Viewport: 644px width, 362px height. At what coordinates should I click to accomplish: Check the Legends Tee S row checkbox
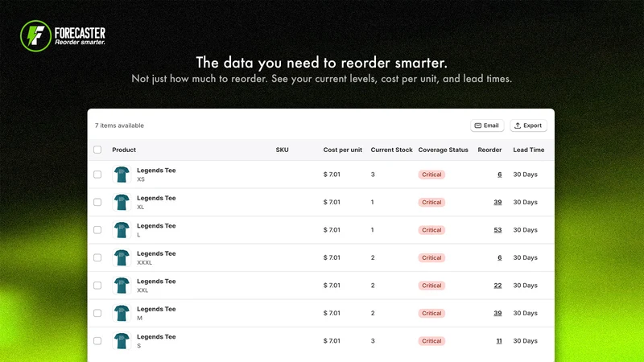(x=97, y=340)
